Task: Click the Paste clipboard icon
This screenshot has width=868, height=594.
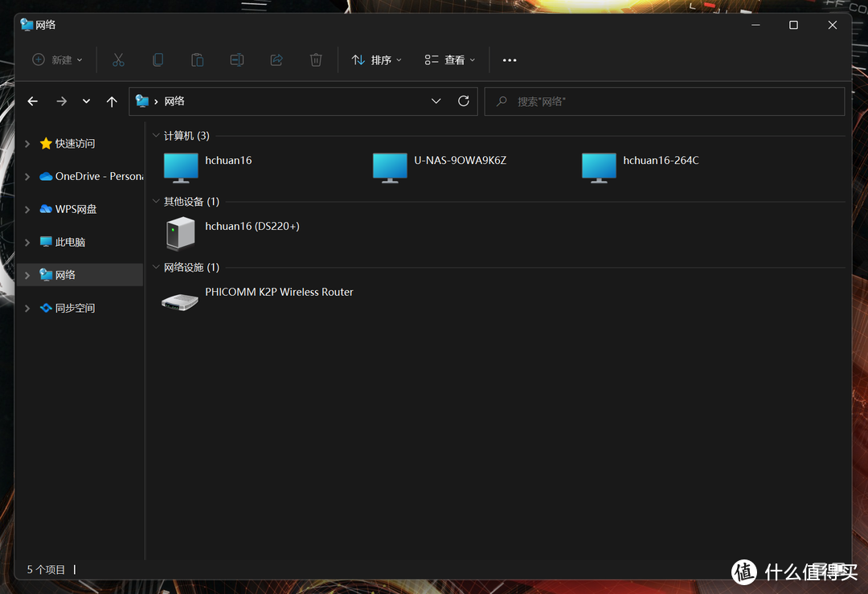Action: pyautogui.click(x=197, y=59)
